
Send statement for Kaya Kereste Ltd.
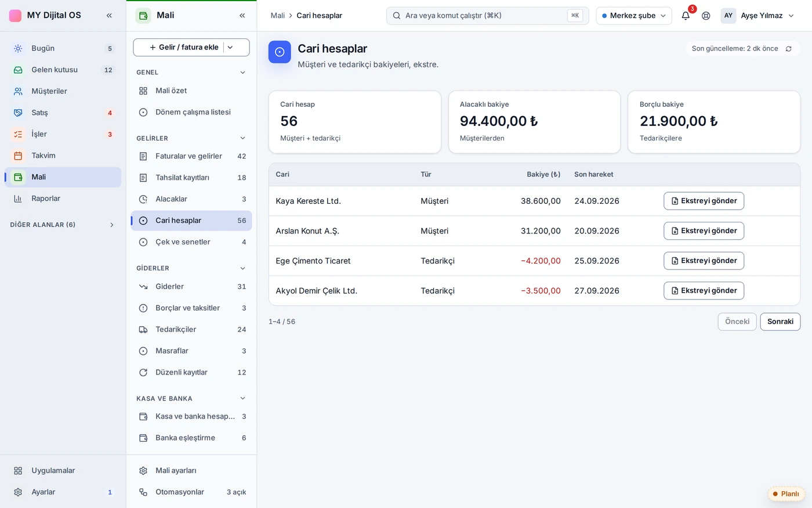704,201
